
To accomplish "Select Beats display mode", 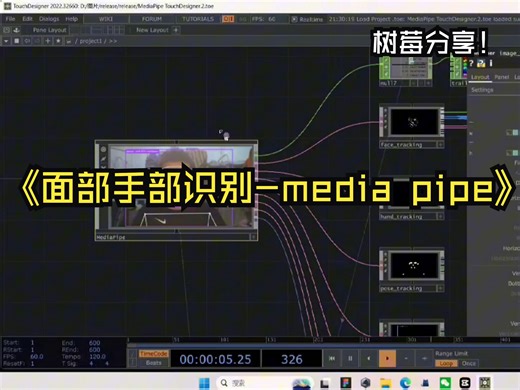I will point(153,363).
